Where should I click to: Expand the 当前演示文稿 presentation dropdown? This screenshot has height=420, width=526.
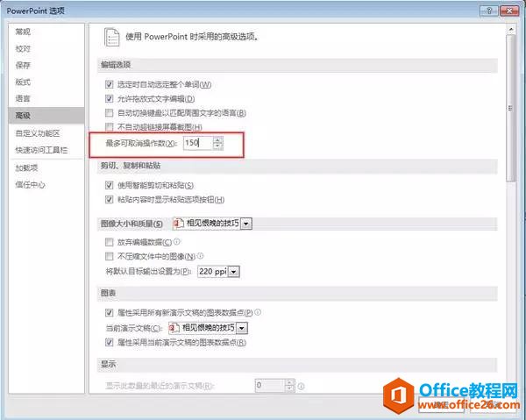tap(242, 328)
